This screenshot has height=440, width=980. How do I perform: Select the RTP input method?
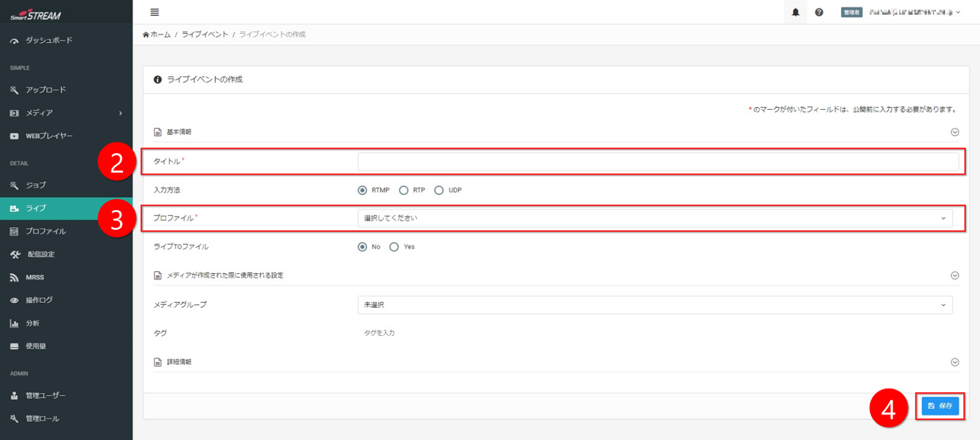403,190
